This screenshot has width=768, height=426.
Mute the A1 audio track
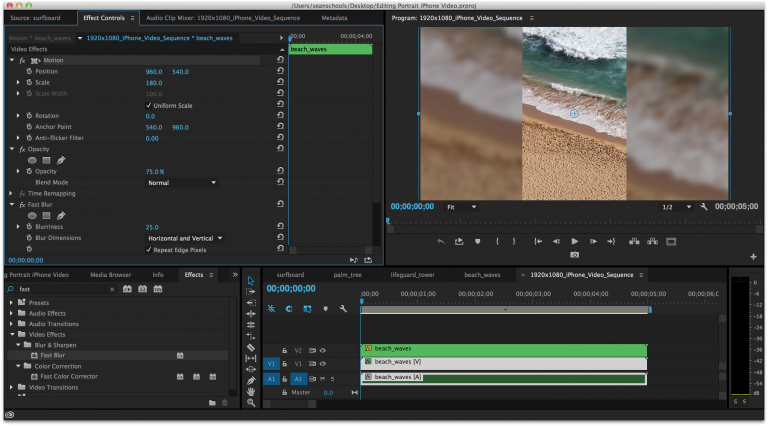pyautogui.click(x=323, y=379)
